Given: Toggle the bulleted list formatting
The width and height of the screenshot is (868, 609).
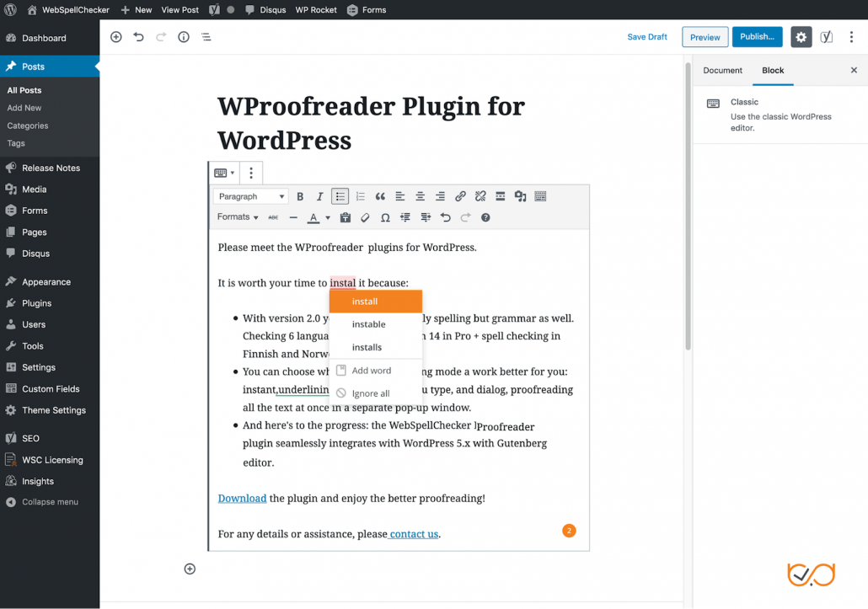Looking at the screenshot, I should click(340, 196).
